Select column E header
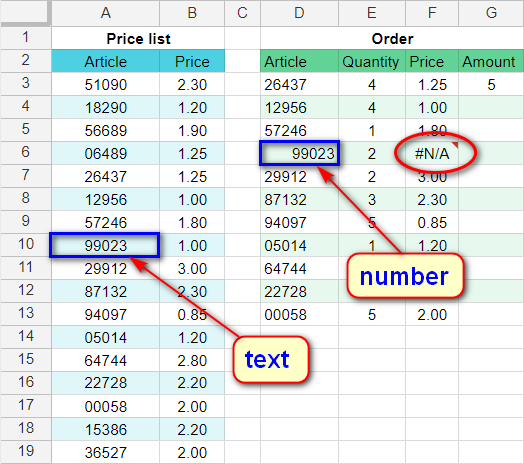This screenshot has height=464, width=524. pyautogui.click(x=372, y=13)
